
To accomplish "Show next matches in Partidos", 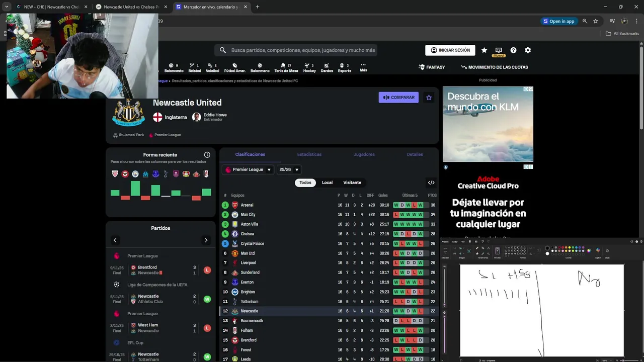I will pyautogui.click(x=206, y=240).
